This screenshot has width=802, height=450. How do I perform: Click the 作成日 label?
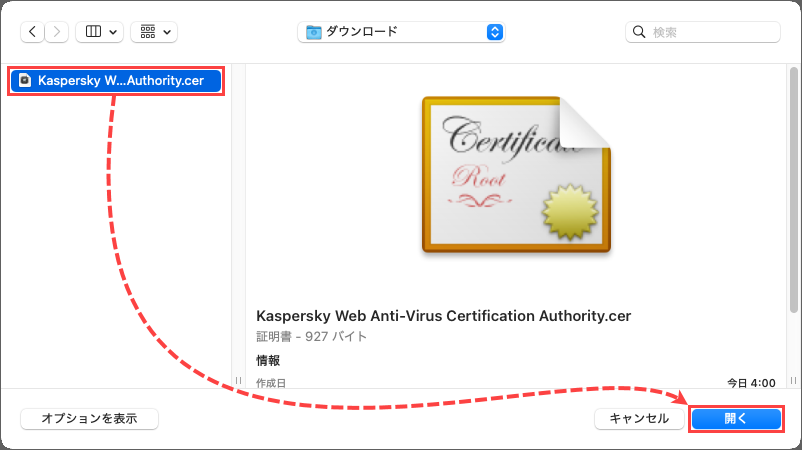coord(271,383)
